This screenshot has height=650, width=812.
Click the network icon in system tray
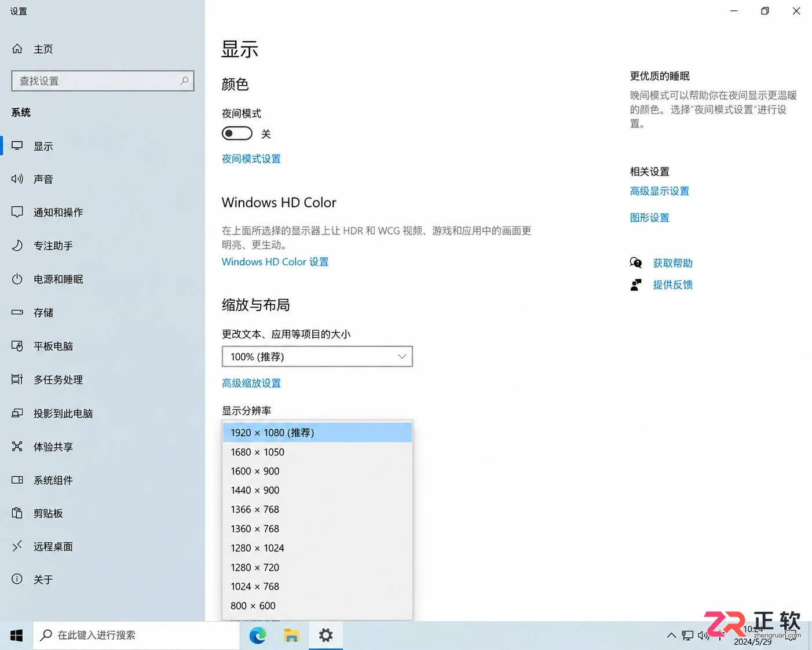[x=687, y=636]
